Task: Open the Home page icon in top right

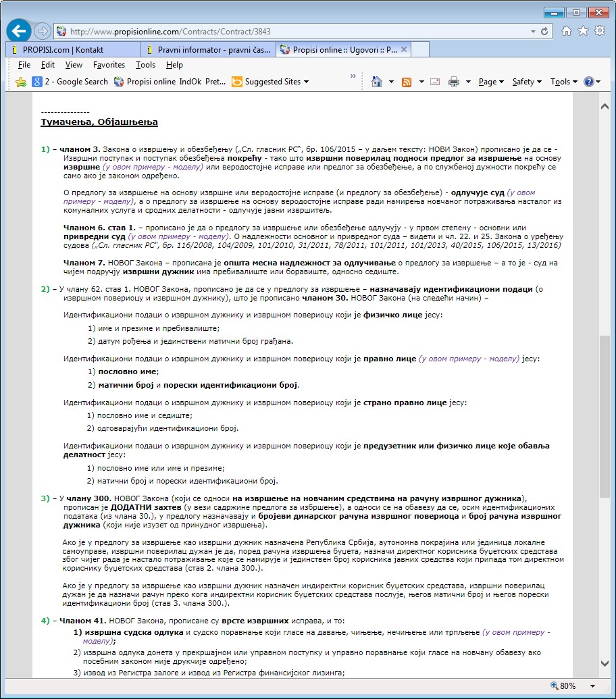Action: click(567, 31)
